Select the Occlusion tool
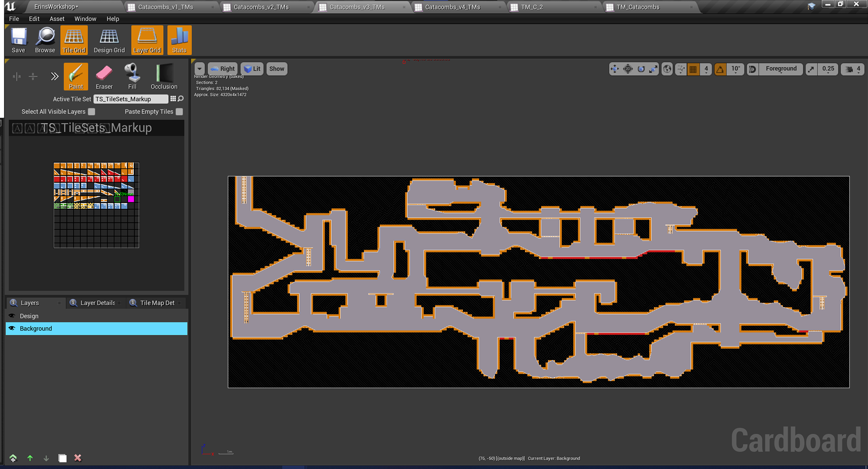 click(164, 77)
